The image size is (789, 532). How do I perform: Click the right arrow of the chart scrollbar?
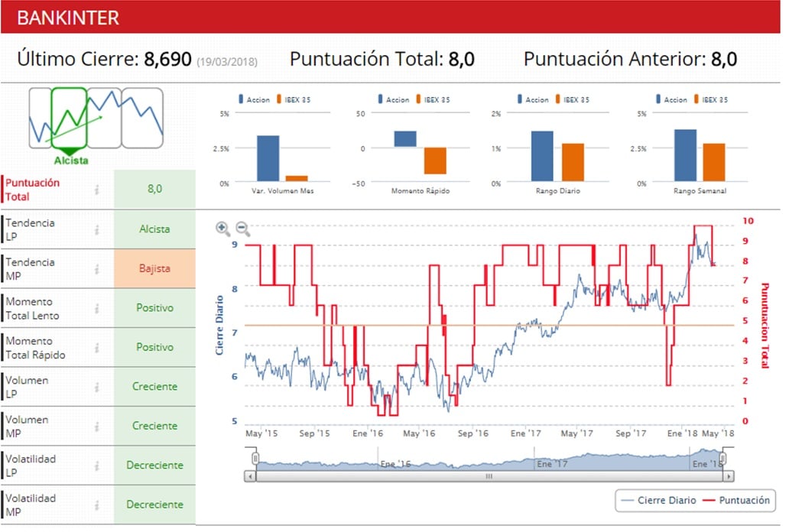[729, 475]
